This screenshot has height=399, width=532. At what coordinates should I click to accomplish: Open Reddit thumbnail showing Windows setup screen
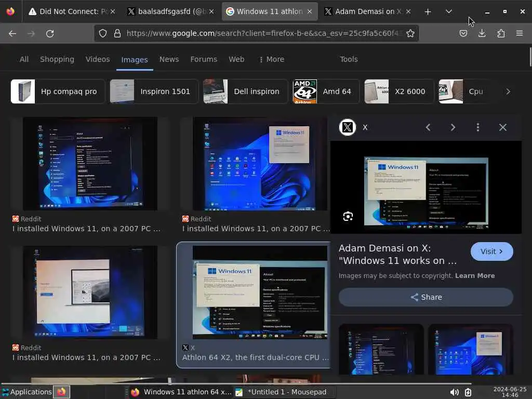[90, 292]
